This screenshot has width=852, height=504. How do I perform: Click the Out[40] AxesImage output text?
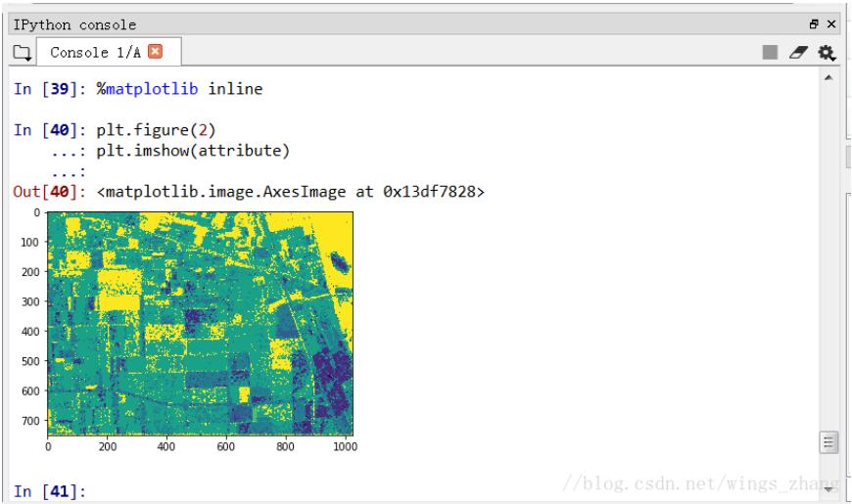click(292, 192)
